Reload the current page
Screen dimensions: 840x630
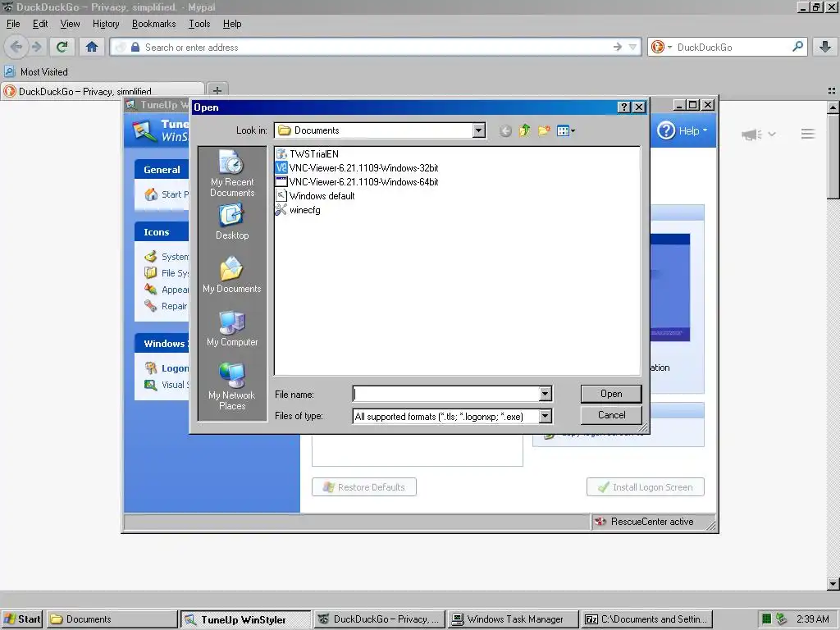62,47
